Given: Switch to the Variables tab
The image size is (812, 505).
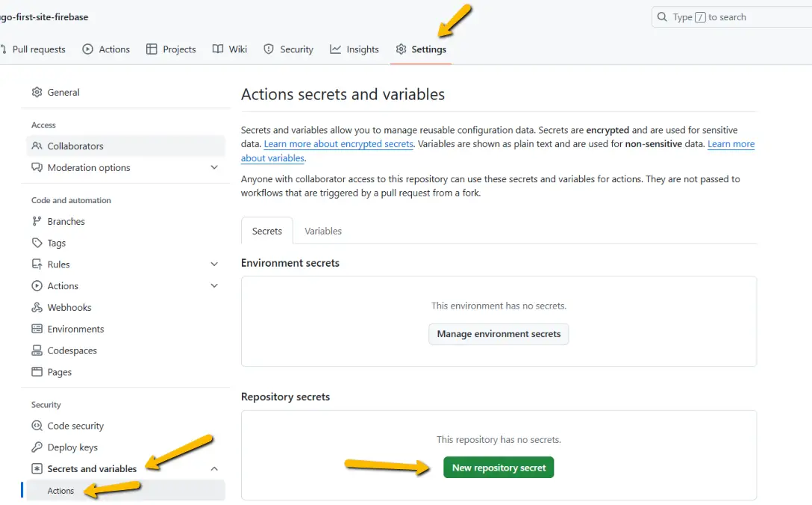Looking at the screenshot, I should tap(323, 231).
